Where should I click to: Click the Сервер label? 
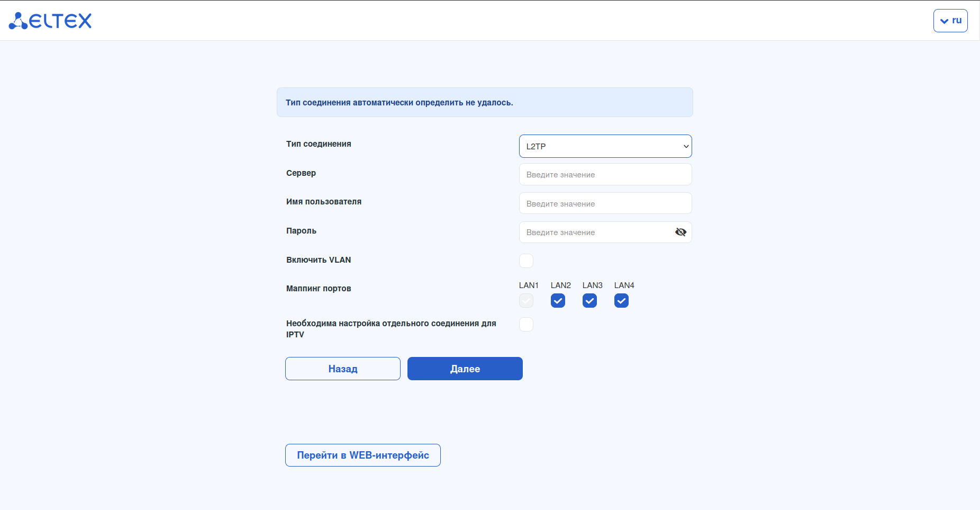point(301,173)
